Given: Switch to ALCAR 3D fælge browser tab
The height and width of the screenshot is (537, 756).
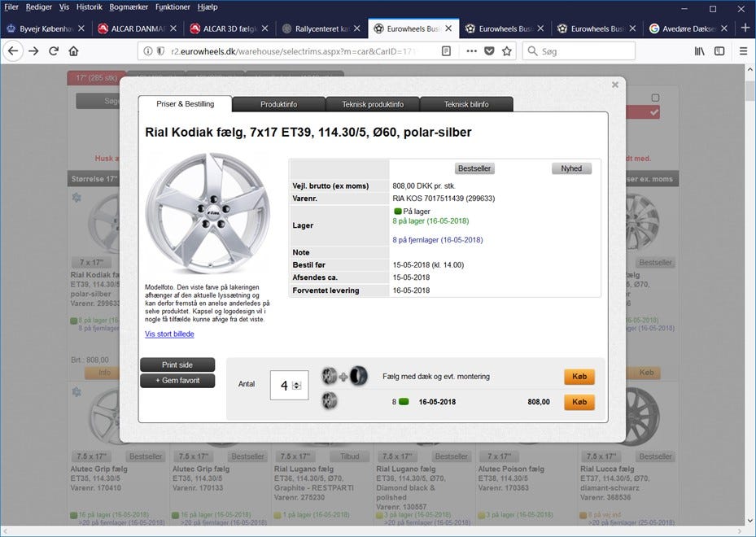Looking at the screenshot, I should [229, 28].
